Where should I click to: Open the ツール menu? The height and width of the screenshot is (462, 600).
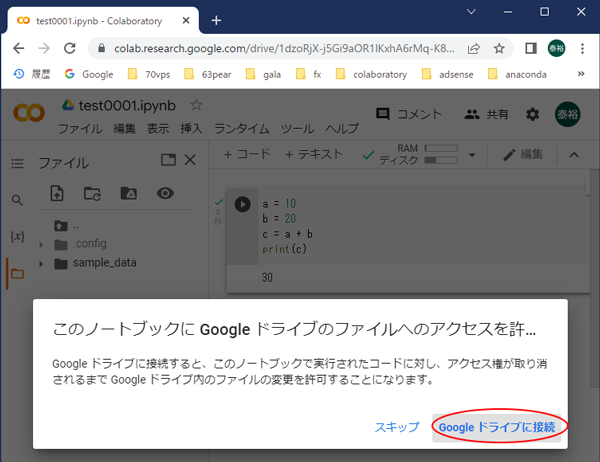point(297,129)
